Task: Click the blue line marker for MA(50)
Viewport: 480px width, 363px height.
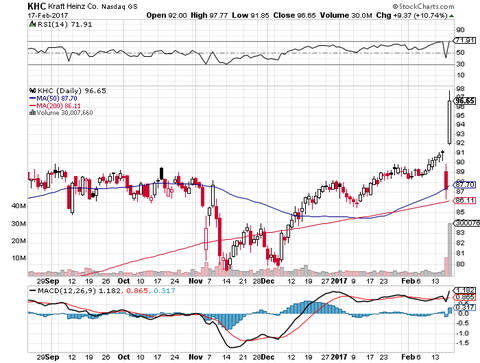Action: [x=32, y=98]
